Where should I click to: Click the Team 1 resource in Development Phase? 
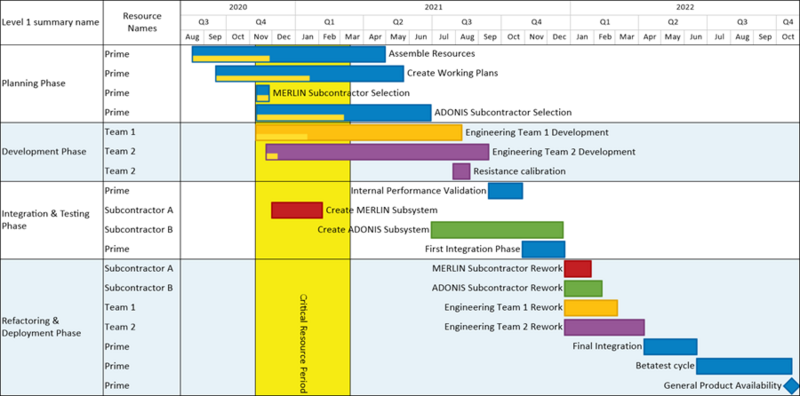(x=120, y=132)
